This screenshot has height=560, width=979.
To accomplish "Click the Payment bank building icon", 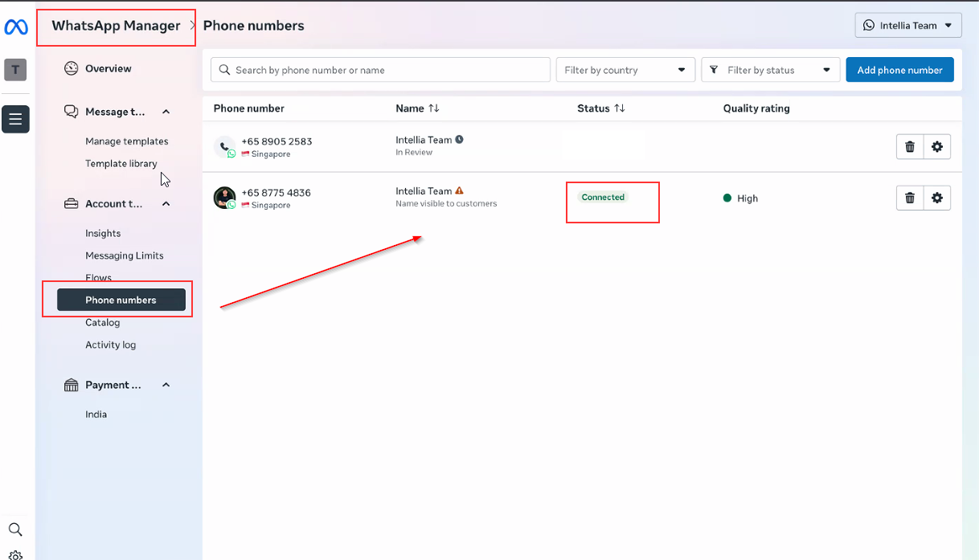I will pos(72,385).
